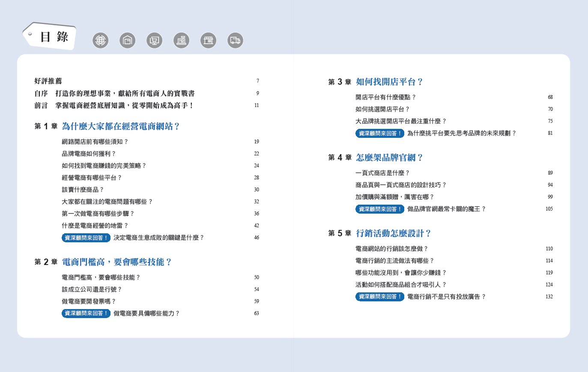This screenshot has width=588, height=372.
Task: Click 資深顧問來回答 badge beside 做電商要具備哪些能力
Action: (86, 313)
